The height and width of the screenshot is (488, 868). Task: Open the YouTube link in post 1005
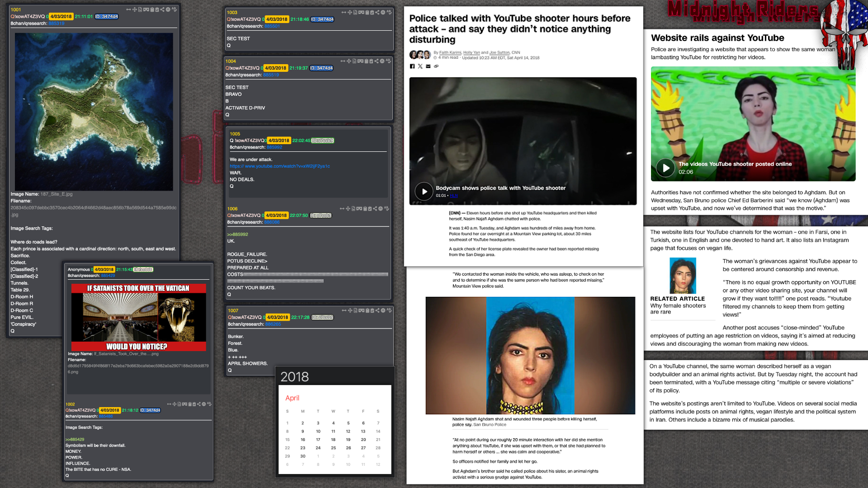280,166
